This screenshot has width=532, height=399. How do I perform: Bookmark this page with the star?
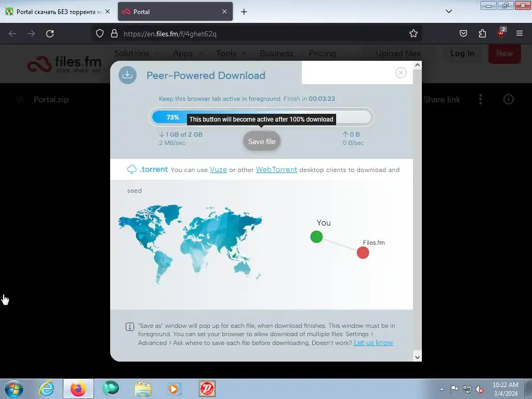(x=413, y=34)
